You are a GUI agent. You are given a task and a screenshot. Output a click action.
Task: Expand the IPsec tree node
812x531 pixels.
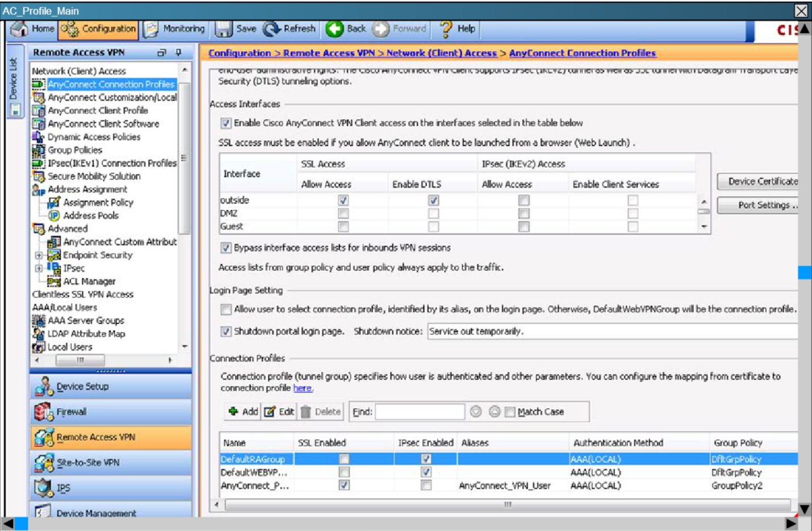pos(39,268)
